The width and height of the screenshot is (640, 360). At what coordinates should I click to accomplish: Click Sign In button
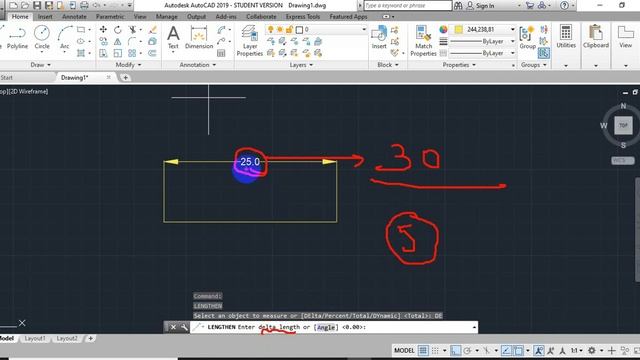click(x=481, y=5)
